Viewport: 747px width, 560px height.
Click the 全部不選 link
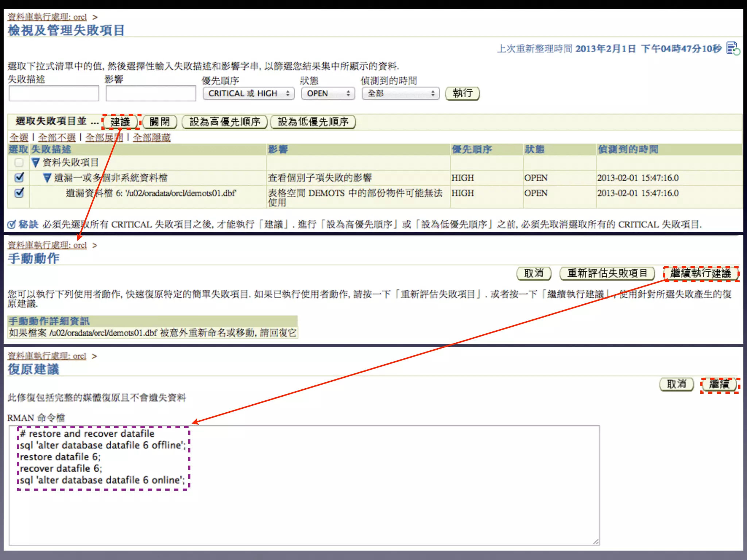click(x=57, y=138)
